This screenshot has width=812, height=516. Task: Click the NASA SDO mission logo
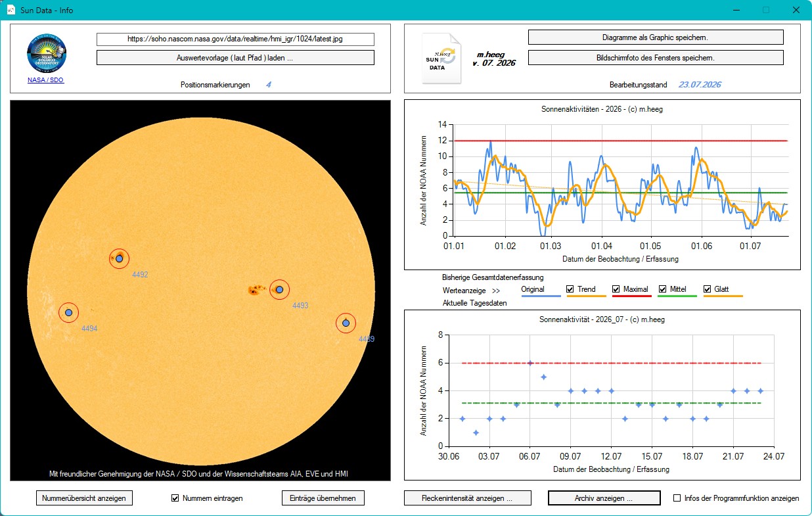(46, 53)
